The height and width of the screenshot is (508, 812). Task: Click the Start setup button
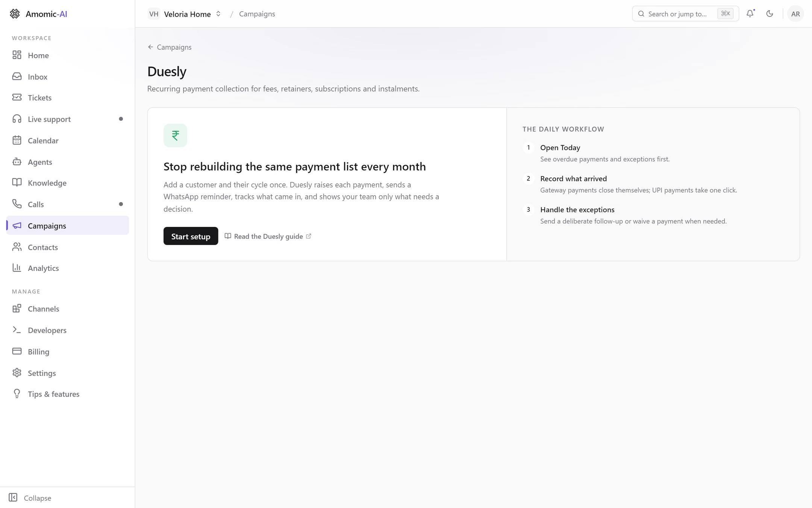[191, 236]
